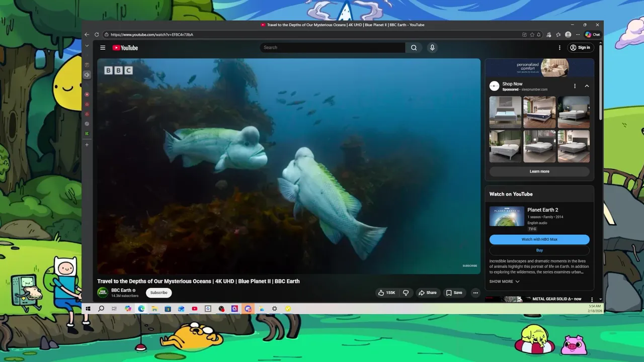Open Settings gear on the taskbar
Screen dimensions: 644x362
click(x=274, y=309)
